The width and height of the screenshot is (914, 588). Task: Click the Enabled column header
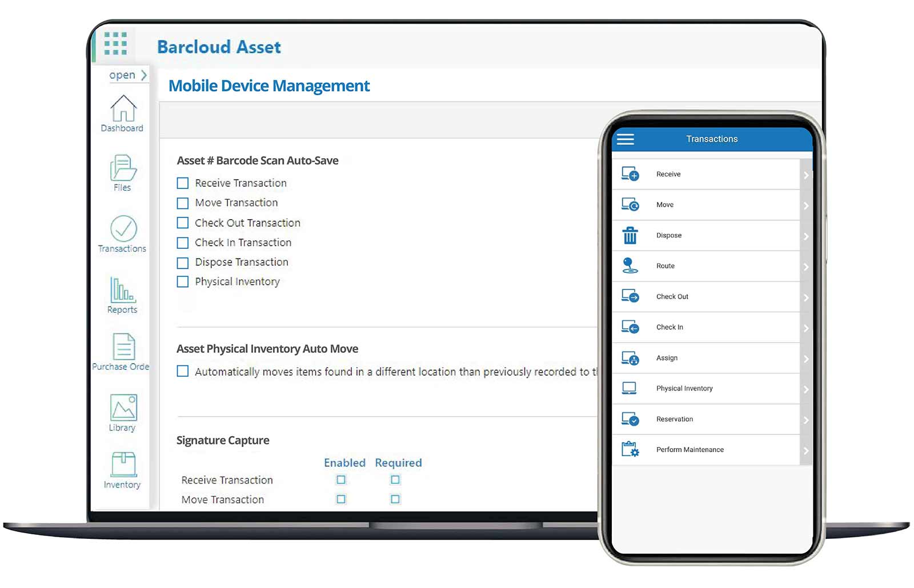point(344,463)
